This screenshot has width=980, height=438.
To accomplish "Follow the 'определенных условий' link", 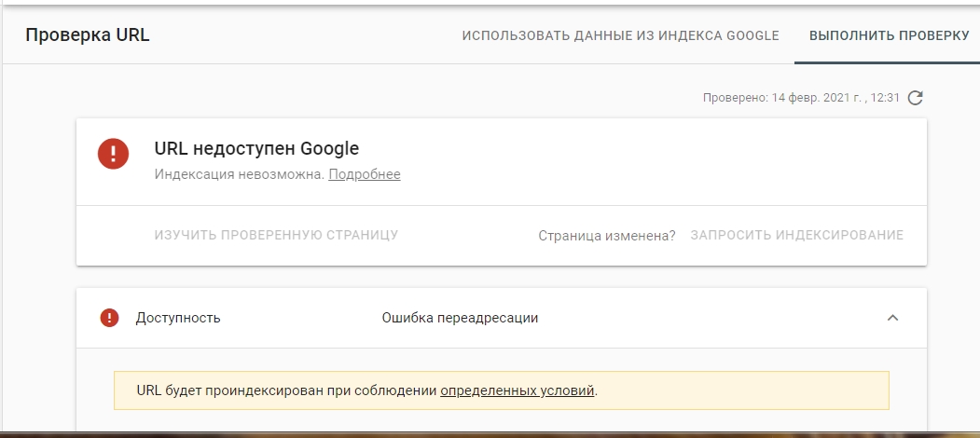I will point(517,390).
